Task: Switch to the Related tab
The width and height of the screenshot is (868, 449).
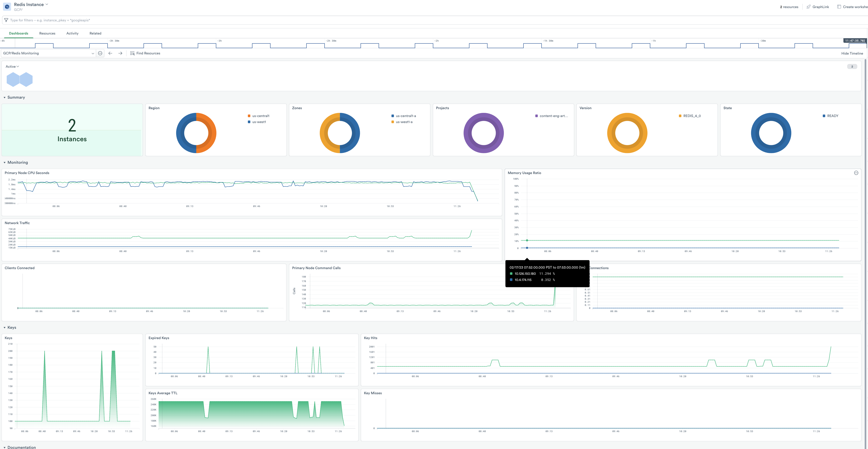Action: (95, 33)
